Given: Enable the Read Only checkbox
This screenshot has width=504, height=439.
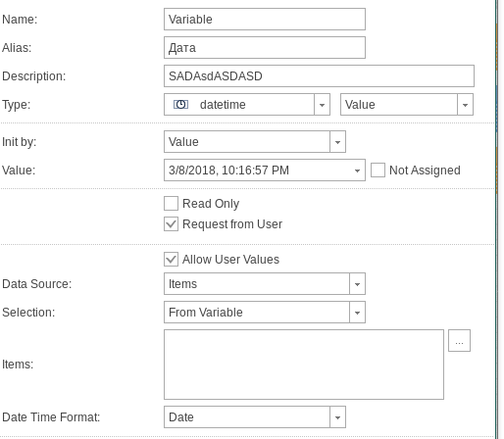Looking at the screenshot, I should [171, 204].
